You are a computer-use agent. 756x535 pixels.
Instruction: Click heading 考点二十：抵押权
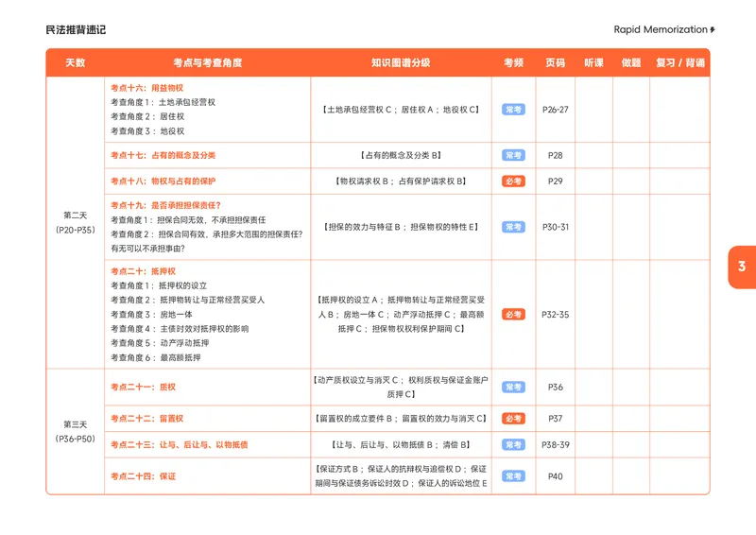tap(144, 271)
